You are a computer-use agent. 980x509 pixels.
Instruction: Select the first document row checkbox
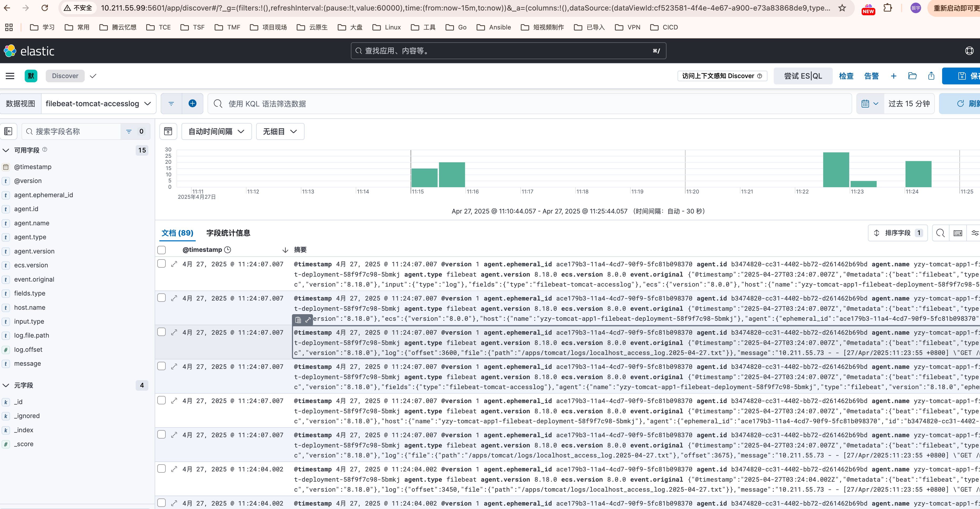[x=161, y=264]
